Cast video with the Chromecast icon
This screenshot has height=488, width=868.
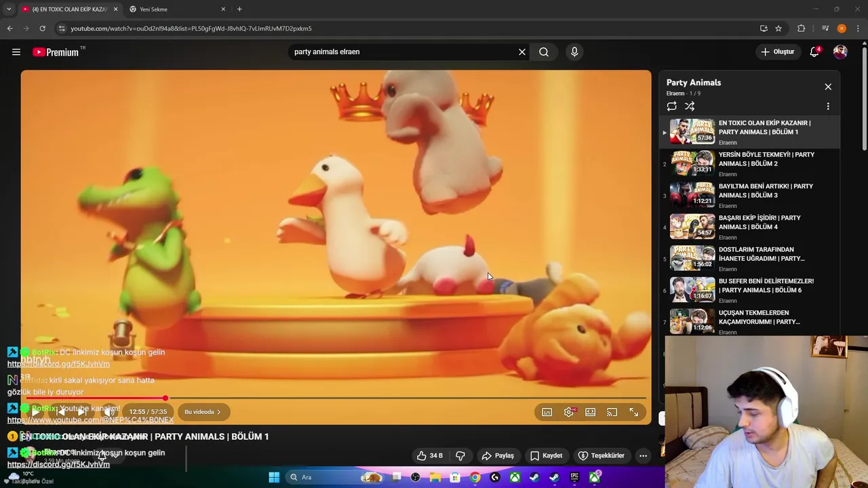(612, 412)
